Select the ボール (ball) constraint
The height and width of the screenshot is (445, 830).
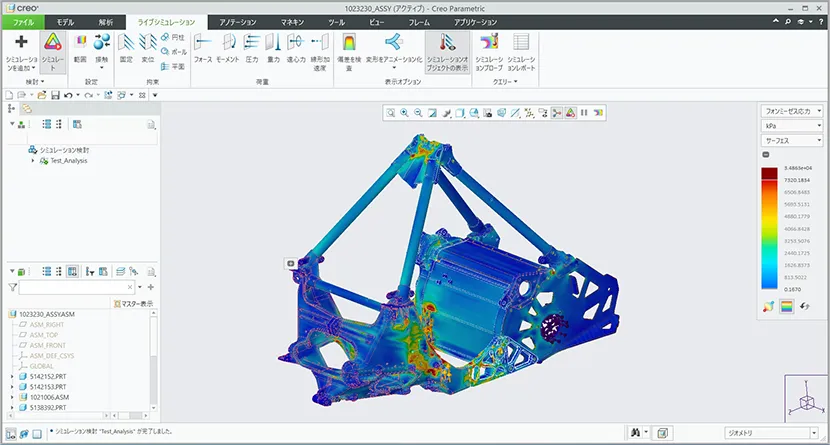coord(174,52)
